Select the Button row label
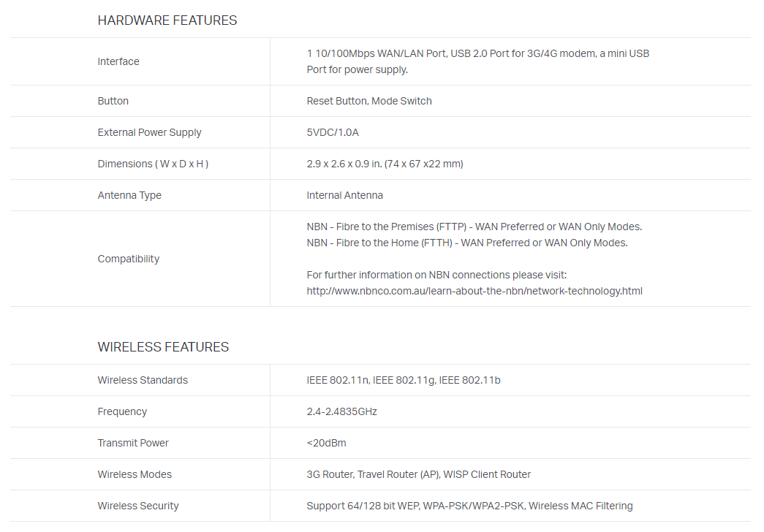 113,101
